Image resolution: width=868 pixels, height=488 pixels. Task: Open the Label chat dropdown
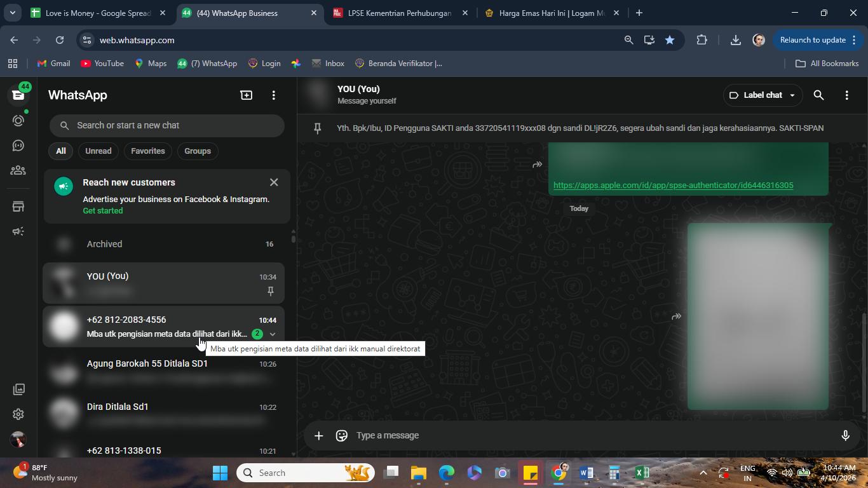[x=763, y=95]
